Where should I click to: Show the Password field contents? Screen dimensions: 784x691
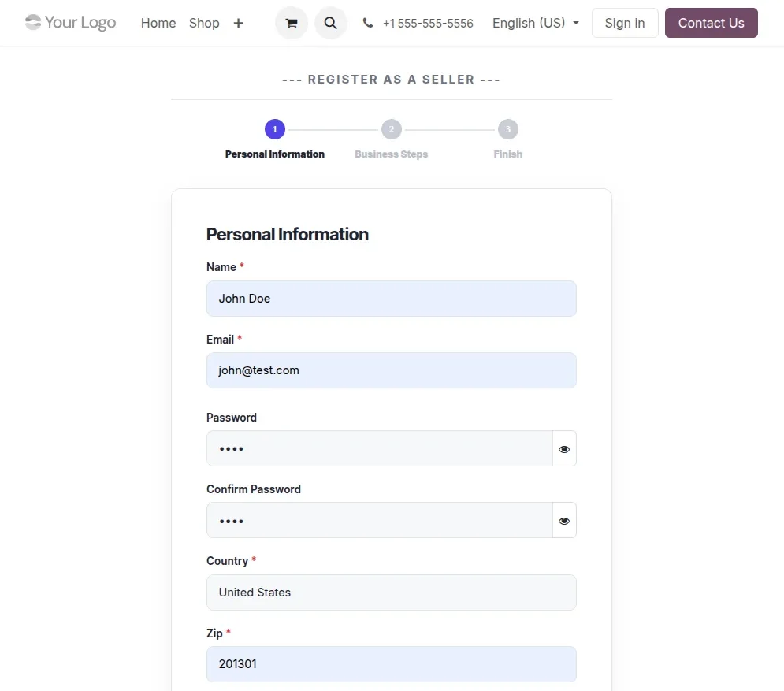[x=564, y=448]
